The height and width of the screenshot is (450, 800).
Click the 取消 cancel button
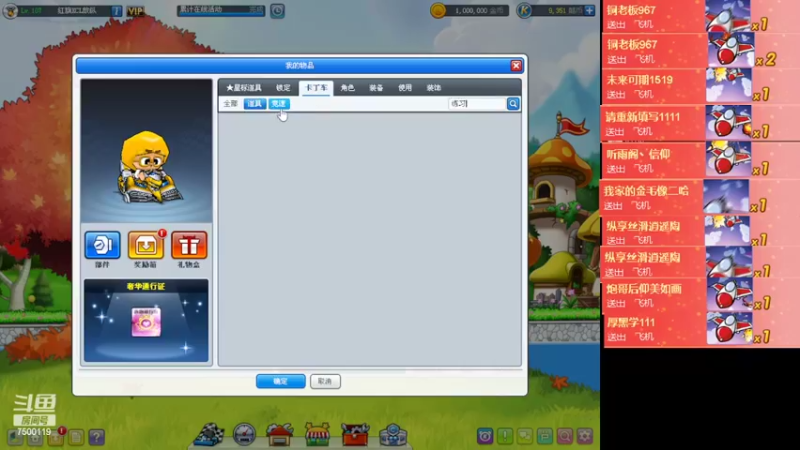(x=325, y=381)
